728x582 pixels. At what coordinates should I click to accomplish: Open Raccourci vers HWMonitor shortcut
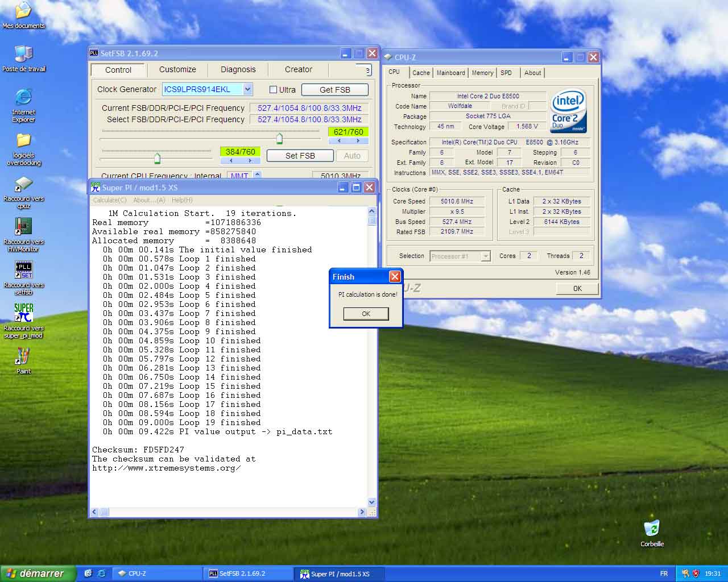point(23,235)
